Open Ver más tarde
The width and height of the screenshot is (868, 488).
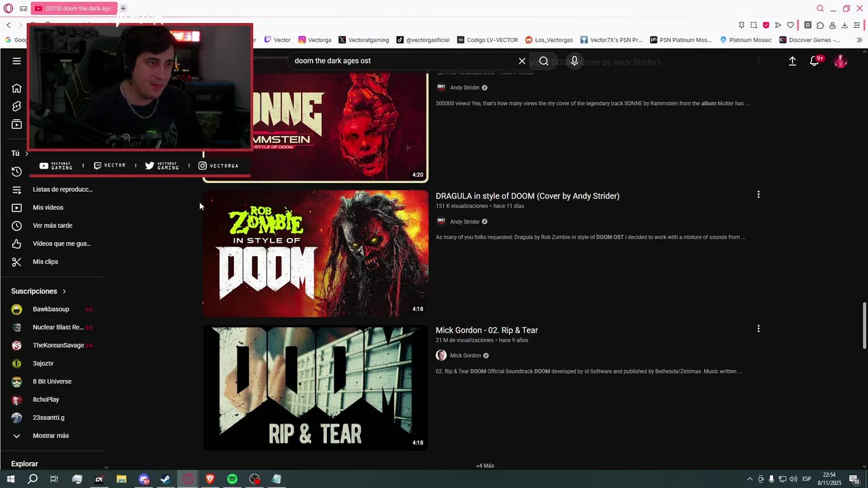coord(52,226)
